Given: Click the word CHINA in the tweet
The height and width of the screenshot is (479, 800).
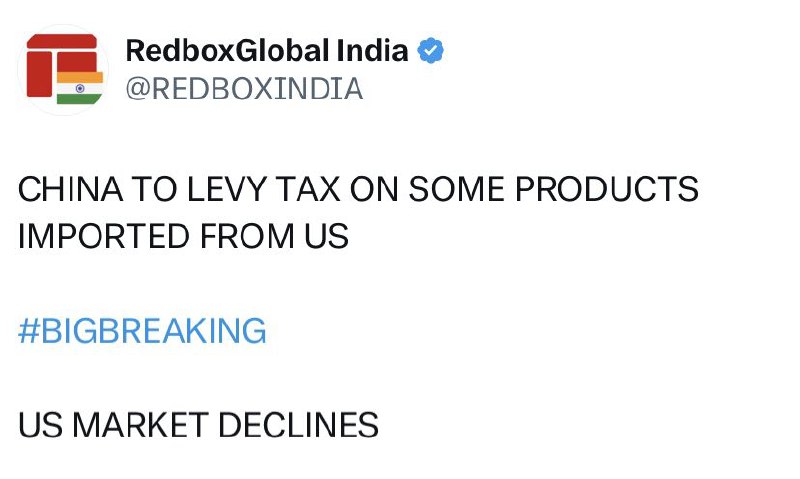Looking at the screenshot, I should [70, 189].
